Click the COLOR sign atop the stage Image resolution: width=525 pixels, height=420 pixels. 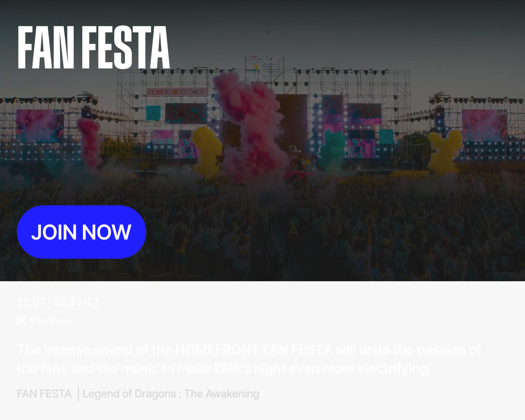coord(265,59)
